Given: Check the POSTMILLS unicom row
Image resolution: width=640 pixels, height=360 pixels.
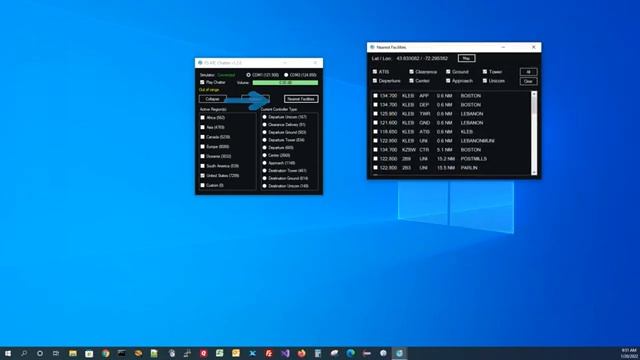Looking at the screenshot, I should 376,159.
